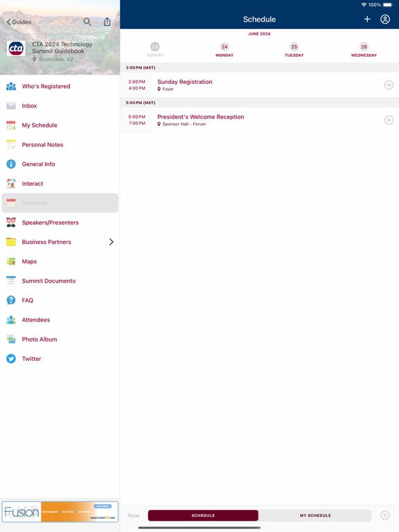The width and height of the screenshot is (399, 532).
Task: Open the Maps sidebar entry
Action: [60, 262]
